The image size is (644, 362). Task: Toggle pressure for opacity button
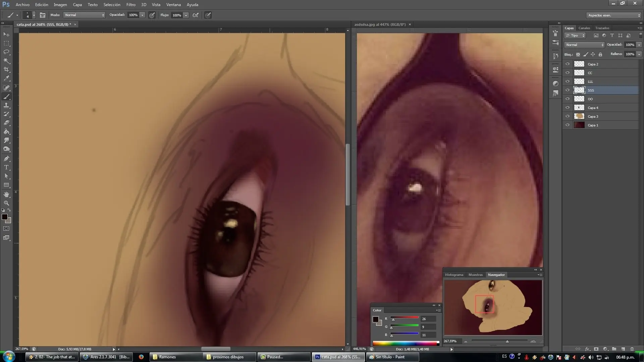pyautogui.click(x=152, y=15)
